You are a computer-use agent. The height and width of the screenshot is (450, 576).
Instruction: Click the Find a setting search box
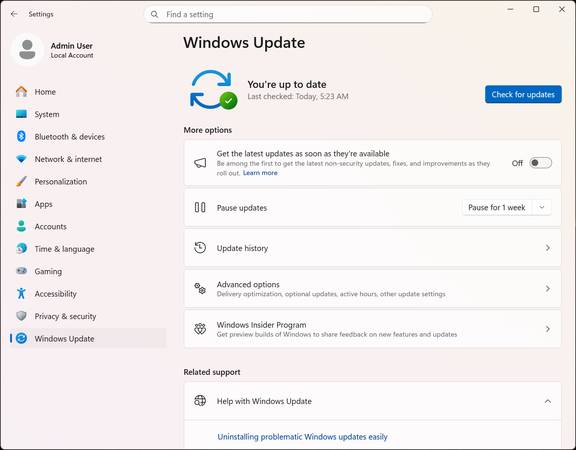coord(288,14)
